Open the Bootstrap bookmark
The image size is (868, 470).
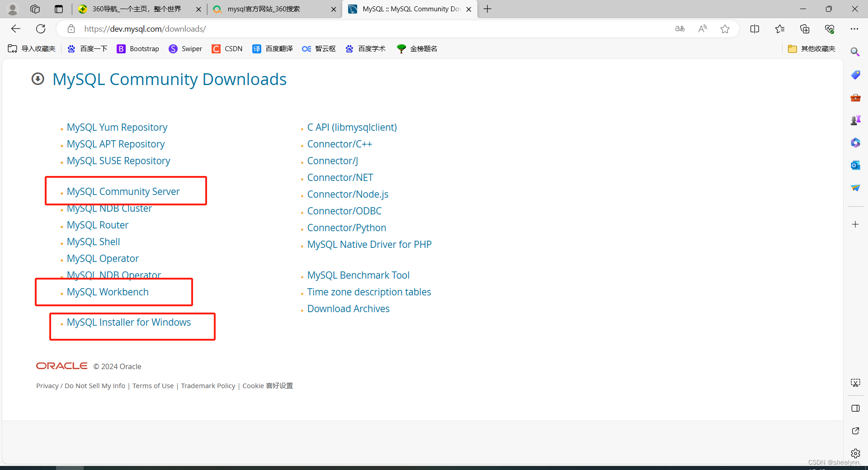pyautogui.click(x=138, y=49)
